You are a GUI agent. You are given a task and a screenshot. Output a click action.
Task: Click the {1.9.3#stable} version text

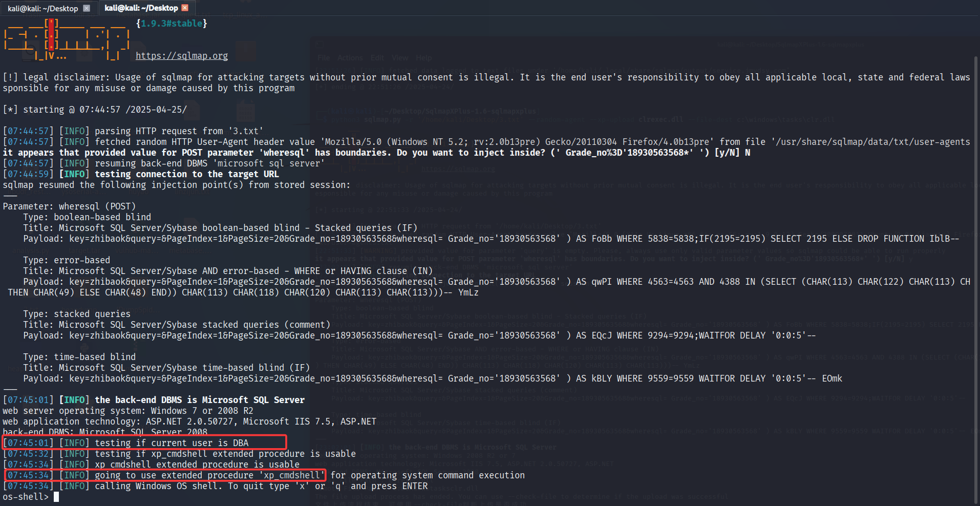point(172,24)
